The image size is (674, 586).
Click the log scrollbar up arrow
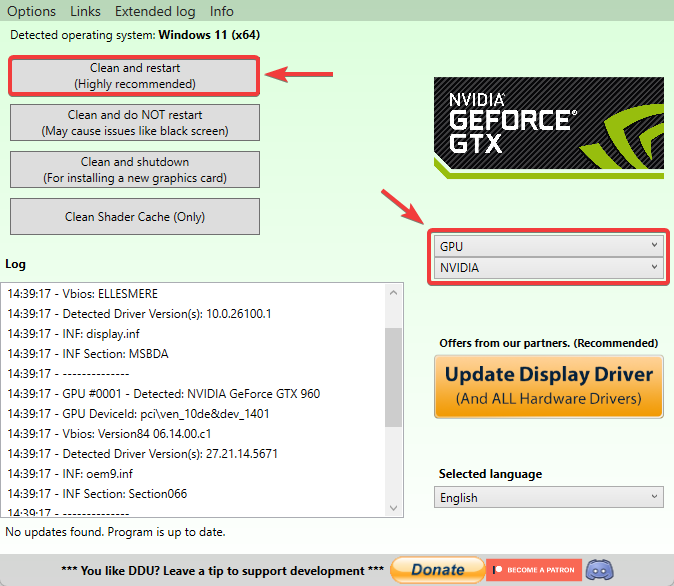(x=393, y=292)
